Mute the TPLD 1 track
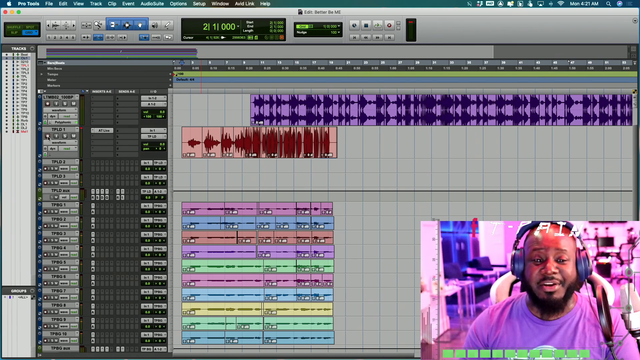This screenshot has width=640, height=360. pos(73,136)
